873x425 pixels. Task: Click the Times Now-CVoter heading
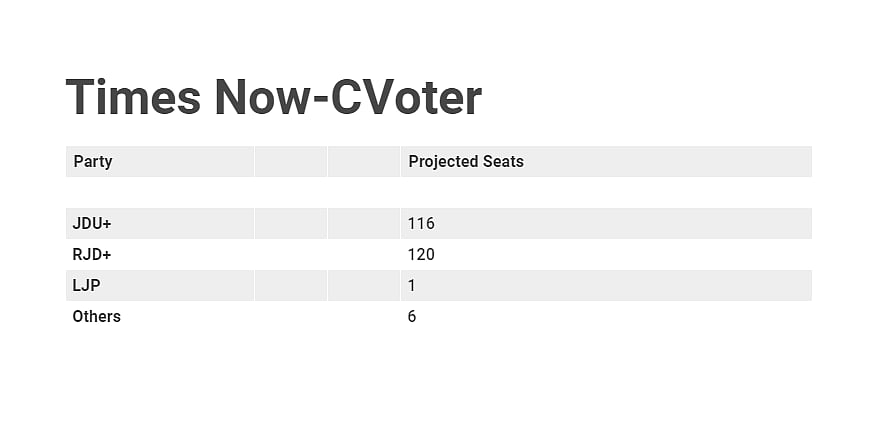[273, 98]
